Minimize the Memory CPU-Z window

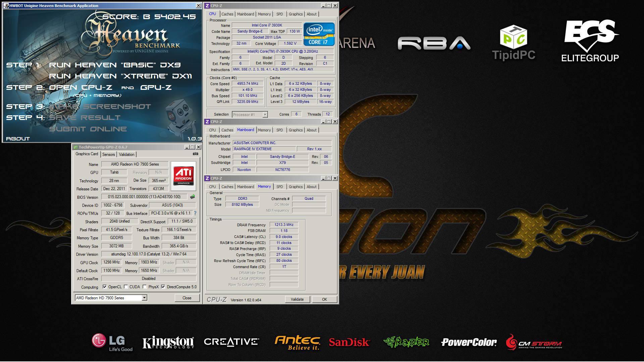tap(323, 178)
